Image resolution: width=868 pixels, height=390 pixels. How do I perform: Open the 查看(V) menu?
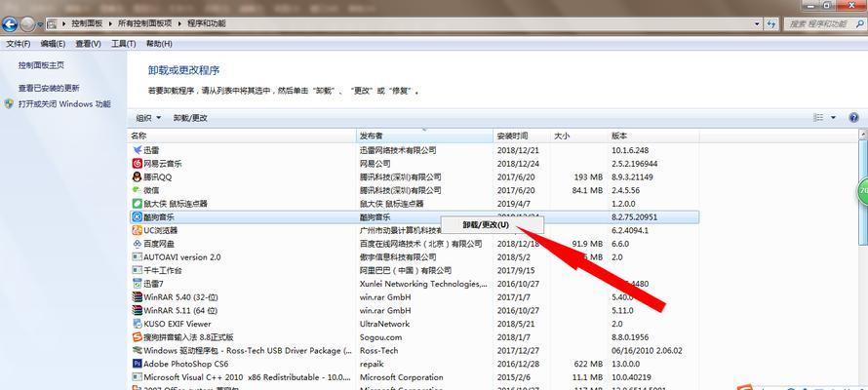tap(88, 44)
